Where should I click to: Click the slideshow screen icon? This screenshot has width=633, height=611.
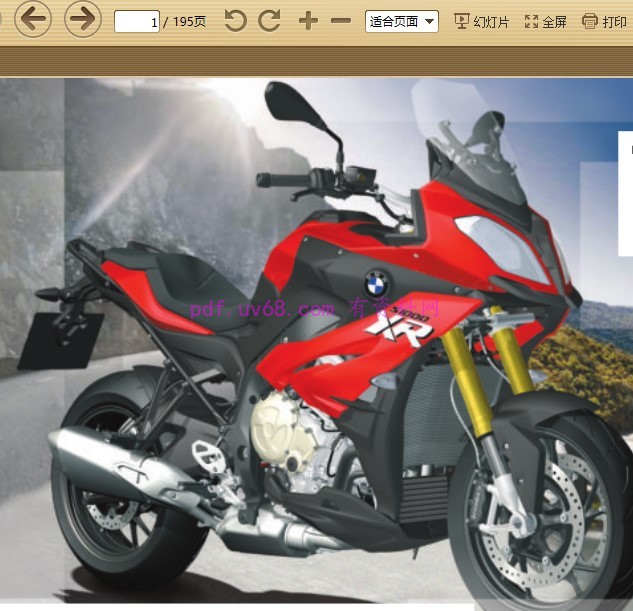click(x=461, y=21)
